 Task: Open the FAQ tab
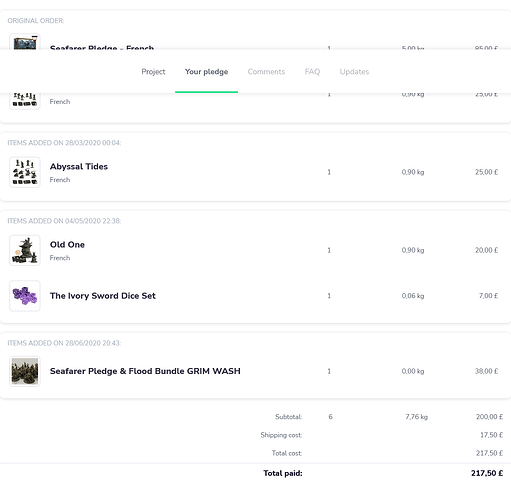[x=312, y=72]
